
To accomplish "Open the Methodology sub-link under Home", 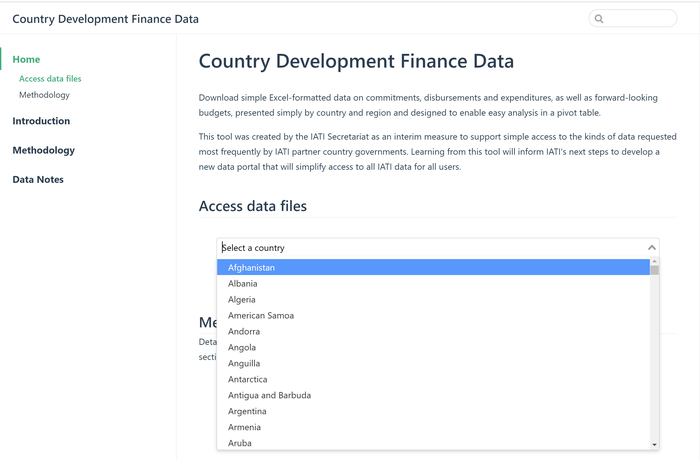I will click(x=44, y=95).
